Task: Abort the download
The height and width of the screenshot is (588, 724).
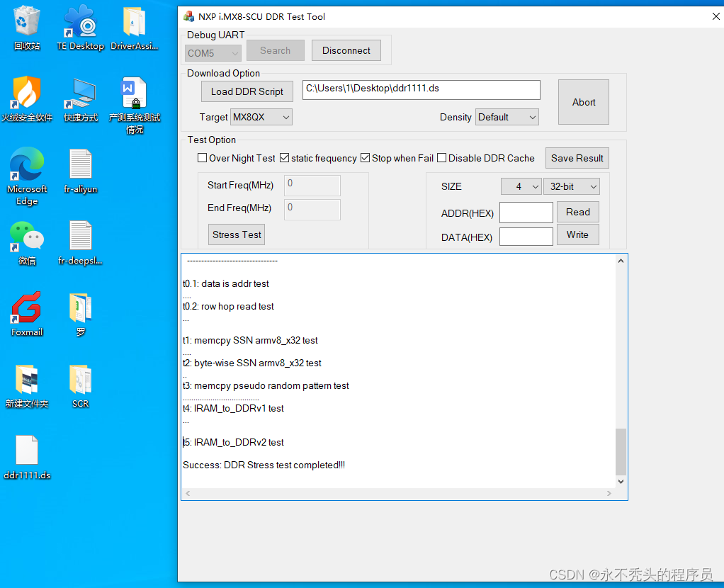Action: pos(584,102)
